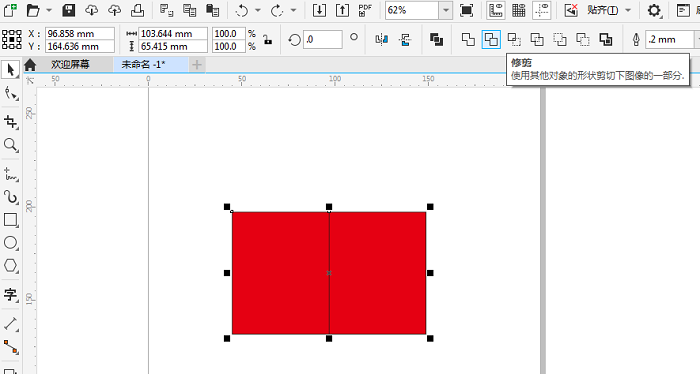This screenshot has height=374, width=700.
Task: Pick the Text tool
Action: [10, 295]
